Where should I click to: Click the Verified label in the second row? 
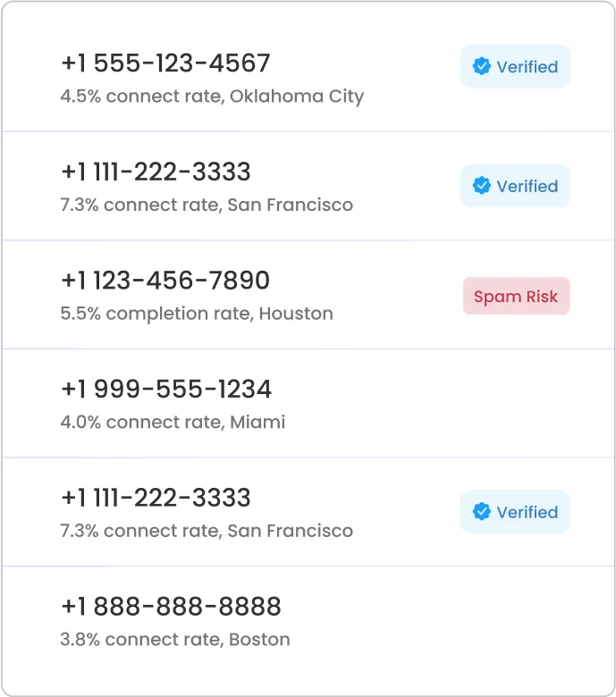[x=527, y=186]
